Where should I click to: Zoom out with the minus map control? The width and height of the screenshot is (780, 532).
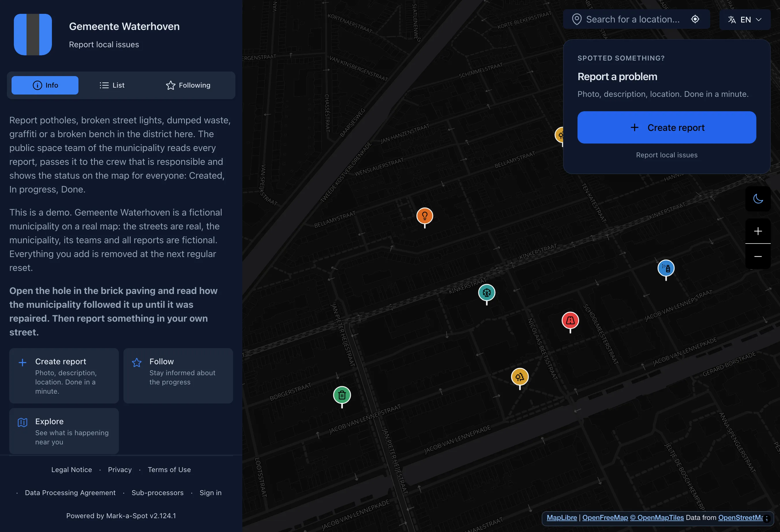pos(758,256)
